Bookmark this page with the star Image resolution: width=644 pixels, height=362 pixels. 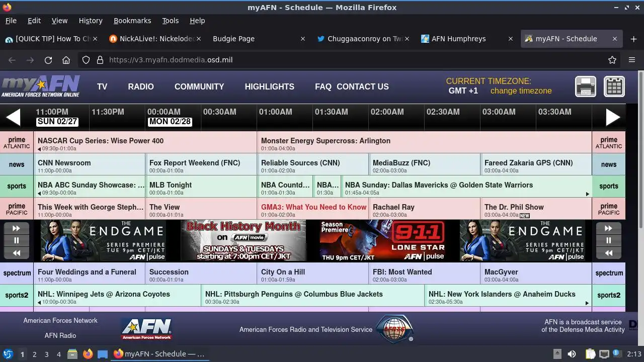click(x=612, y=60)
